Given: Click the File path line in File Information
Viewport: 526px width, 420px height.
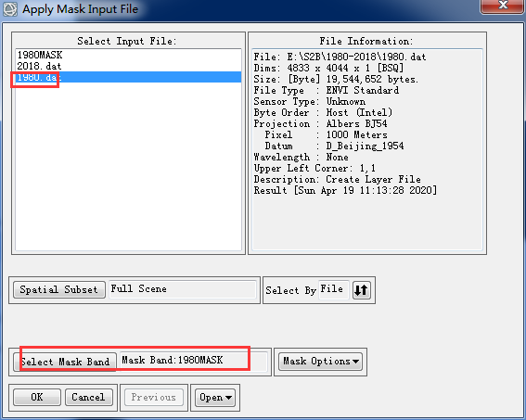Looking at the screenshot, I should point(340,57).
